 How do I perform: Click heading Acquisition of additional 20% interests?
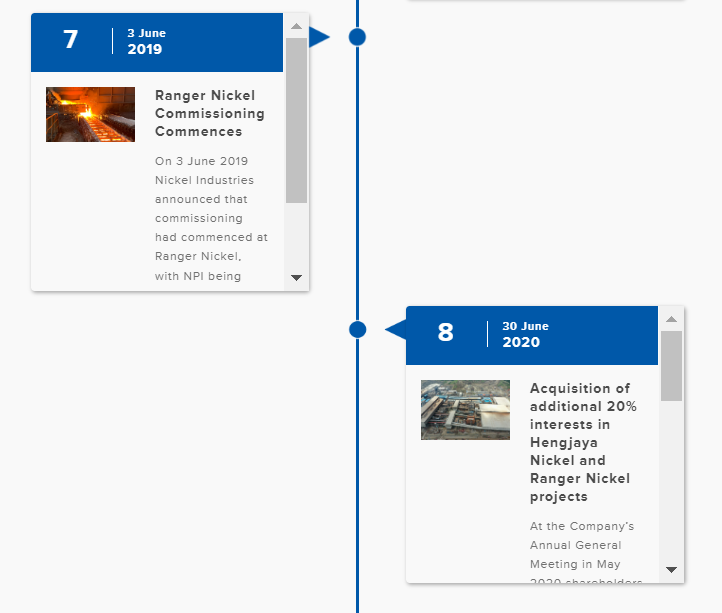coord(583,442)
